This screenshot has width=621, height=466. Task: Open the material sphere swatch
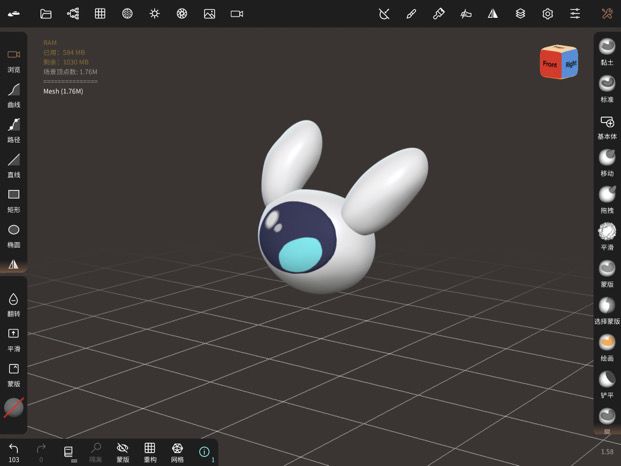point(13,408)
